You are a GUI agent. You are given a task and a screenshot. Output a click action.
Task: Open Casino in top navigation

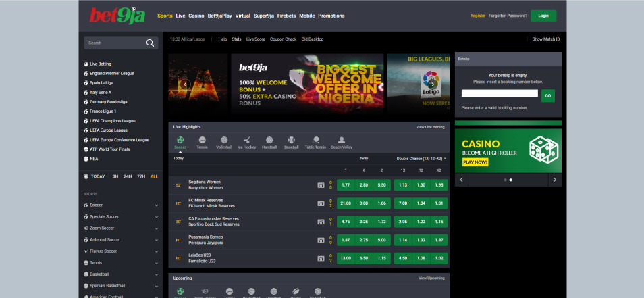point(196,16)
